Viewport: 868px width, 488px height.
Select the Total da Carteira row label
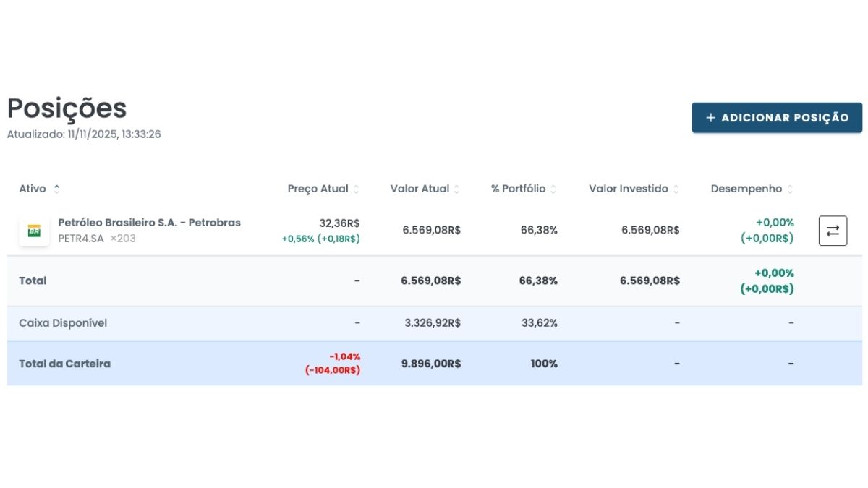pyautogui.click(x=64, y=364)
